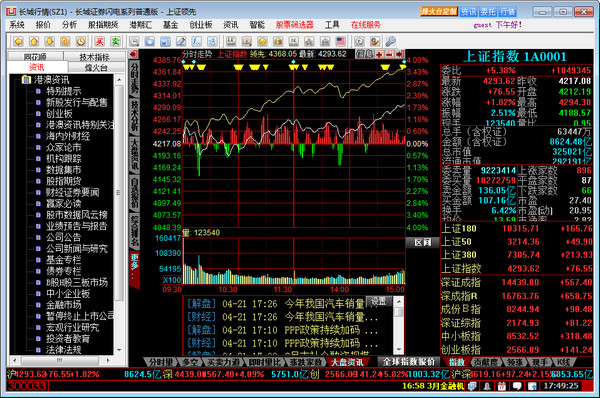
Task: Click the US flag icon in toolbar
Action: 340,41
